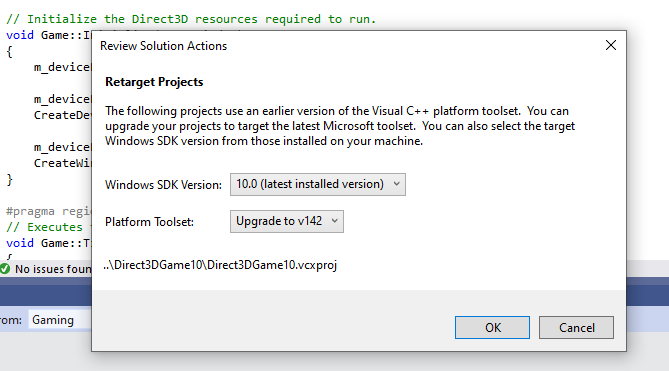Click the Review Solution Actions title bar text
This screenshot has width=669, height=371.
tap(163, 46)
